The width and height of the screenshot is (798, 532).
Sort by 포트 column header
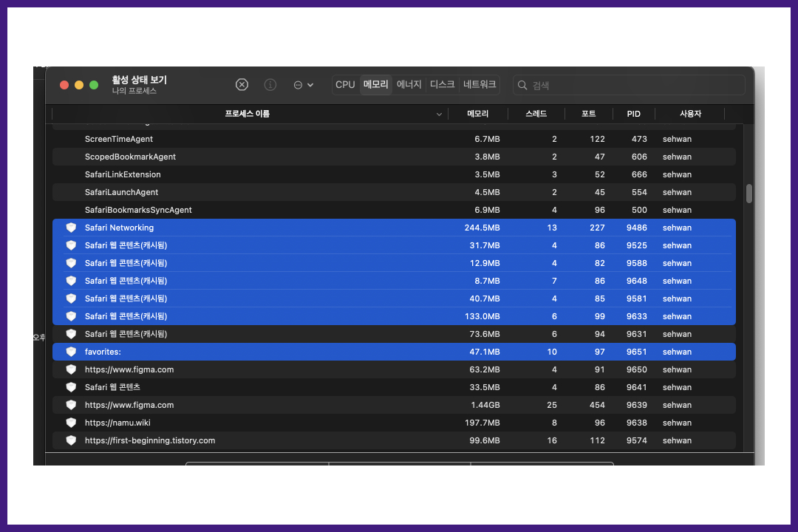click(588, 114)
